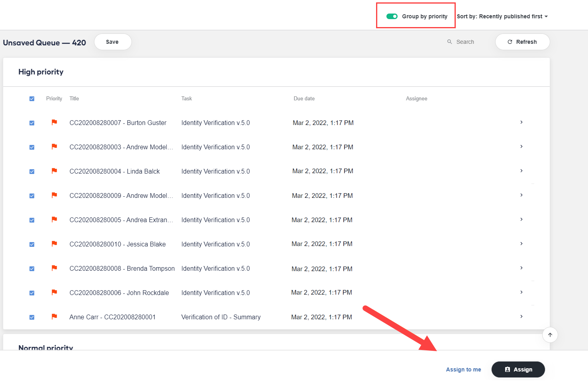Click the priority flag for Andrea Extran
Viewport: 588px width, 385px height.
point(54,219)
